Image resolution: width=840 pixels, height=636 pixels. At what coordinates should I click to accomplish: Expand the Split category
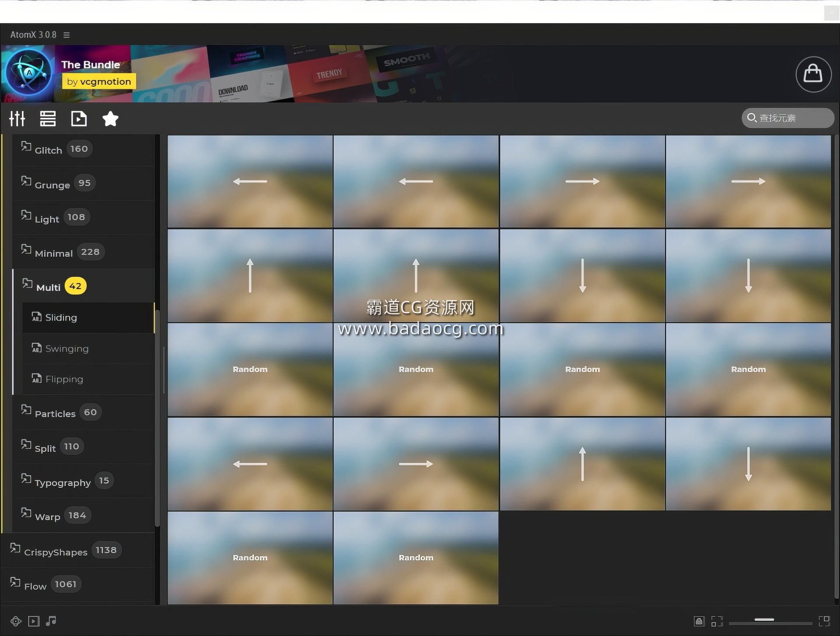(x=83, y=447)
